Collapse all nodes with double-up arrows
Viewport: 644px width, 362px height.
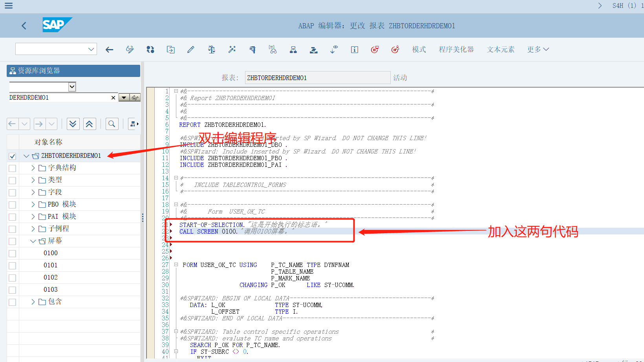(89, 124)
